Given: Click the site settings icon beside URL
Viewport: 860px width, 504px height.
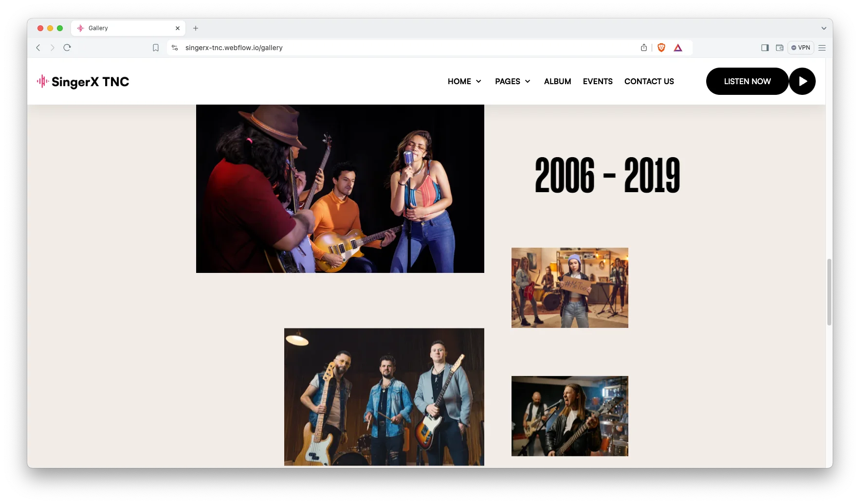Looking at the screenshot, I should click(x=175, y=48).
